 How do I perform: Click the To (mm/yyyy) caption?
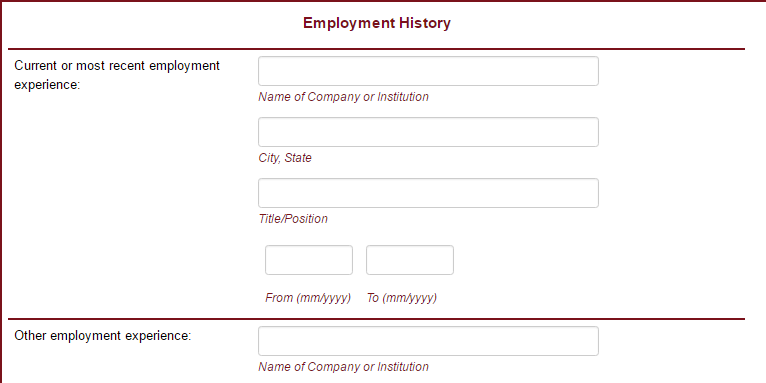point(402,298)
